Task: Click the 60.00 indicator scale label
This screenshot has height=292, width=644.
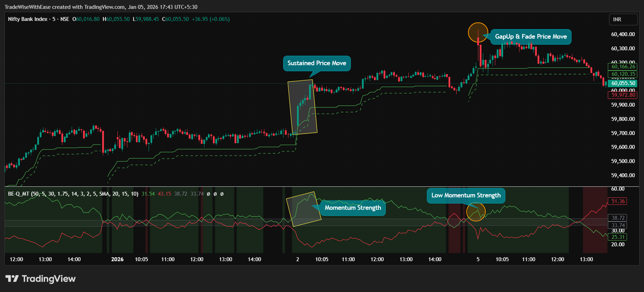Action: pos(618,189)
